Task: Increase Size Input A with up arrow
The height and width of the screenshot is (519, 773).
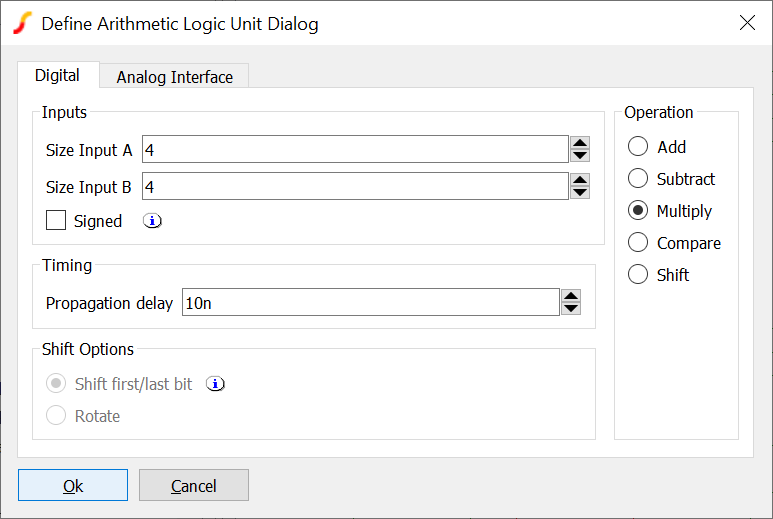Action: click(580, 143)
